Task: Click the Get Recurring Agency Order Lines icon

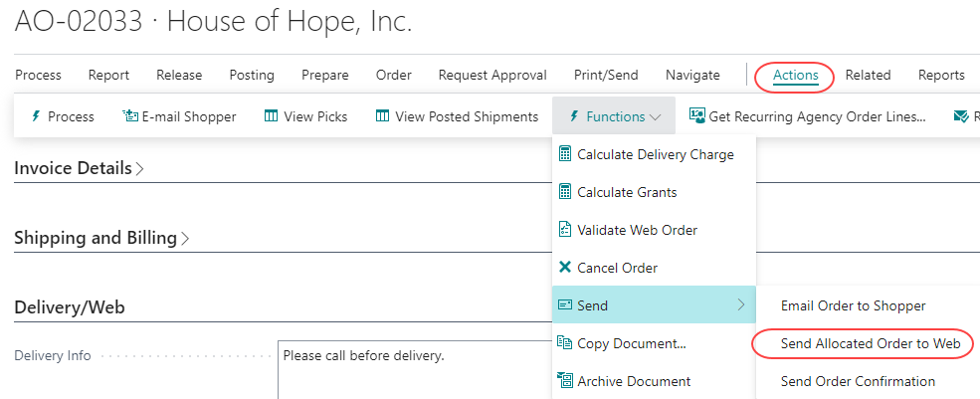Action: [x=697, y=116]
